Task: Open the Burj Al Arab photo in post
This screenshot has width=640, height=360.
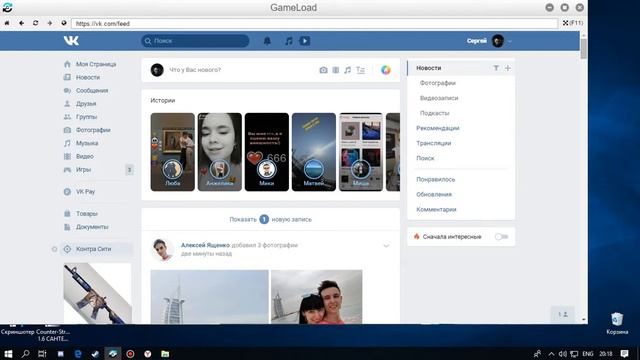Action: click(x=209, y=297)
